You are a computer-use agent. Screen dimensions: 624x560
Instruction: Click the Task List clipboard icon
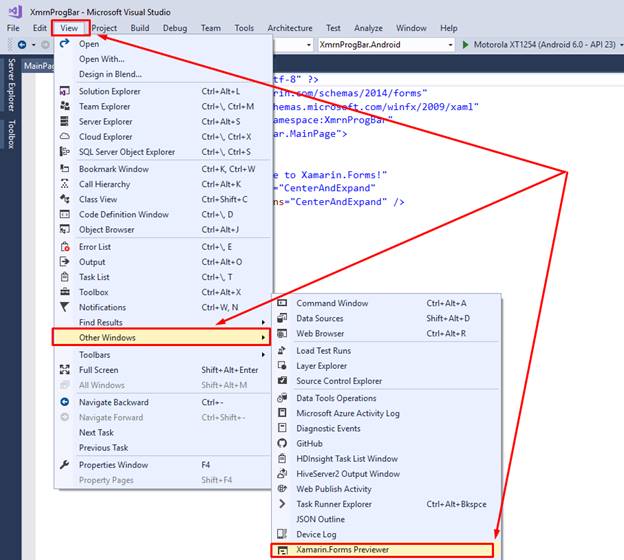pos(64,277)
